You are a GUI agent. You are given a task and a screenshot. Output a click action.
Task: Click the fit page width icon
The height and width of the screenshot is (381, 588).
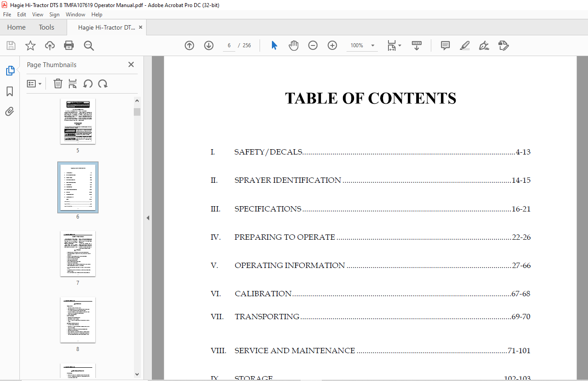point(392,45)
